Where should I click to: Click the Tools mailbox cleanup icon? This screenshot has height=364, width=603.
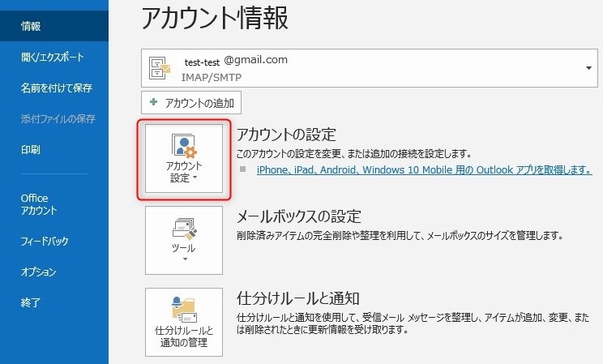[x=184, y=228]
